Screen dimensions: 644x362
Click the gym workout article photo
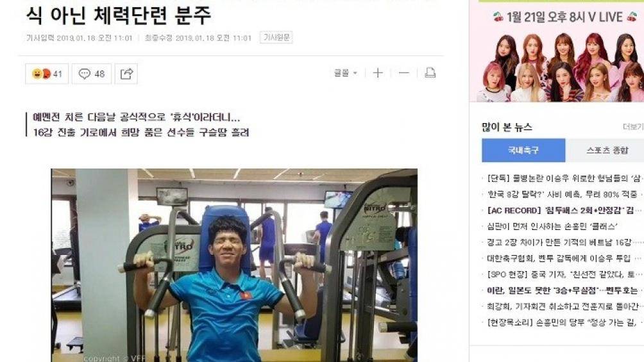[234, 265]
